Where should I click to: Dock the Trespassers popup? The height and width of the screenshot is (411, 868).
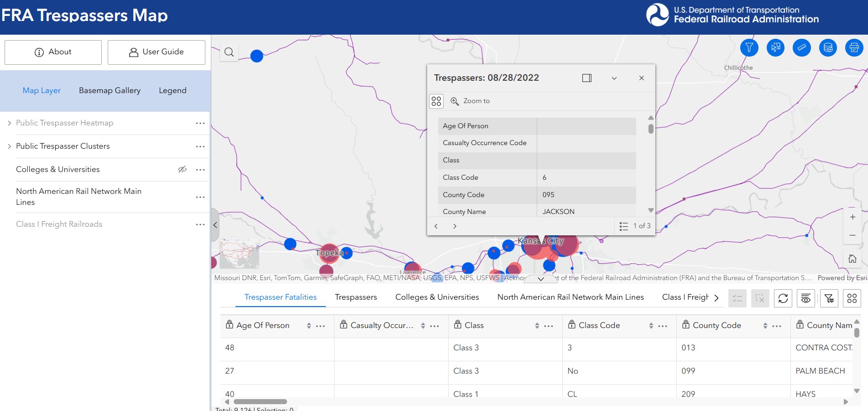[586, 78]
